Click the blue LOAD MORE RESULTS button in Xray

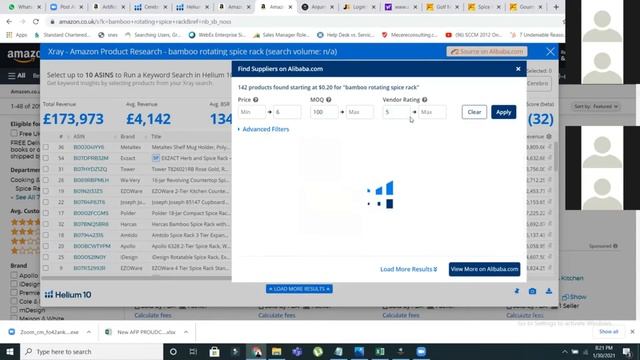[x=299, y=289]
